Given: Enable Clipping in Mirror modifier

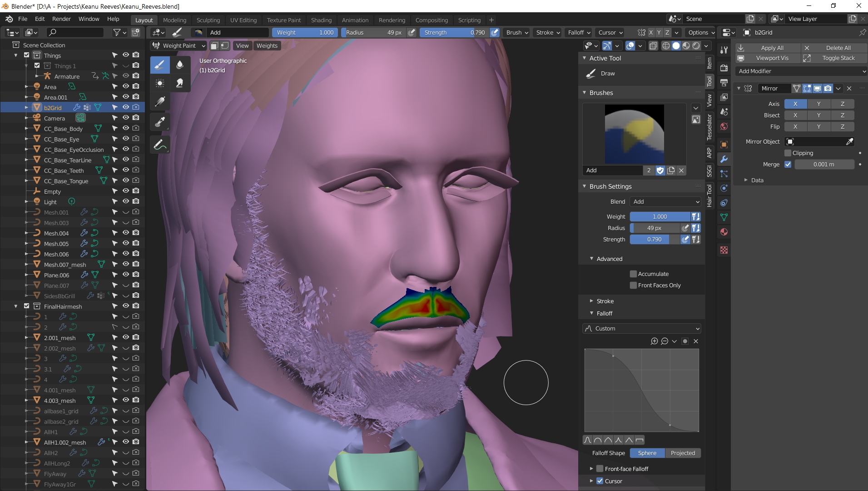Looking at the screenshot, I should pyautogui.click(x=788, y=153).
